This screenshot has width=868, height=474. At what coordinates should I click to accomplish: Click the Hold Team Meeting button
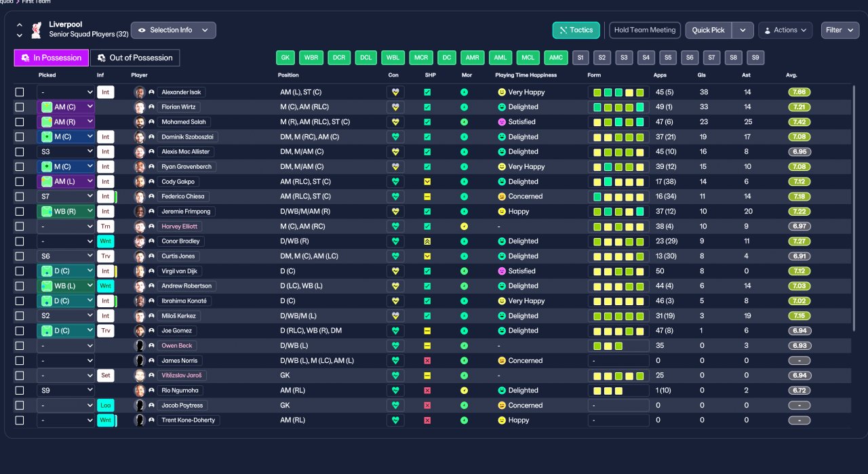(x=645, y=30)
